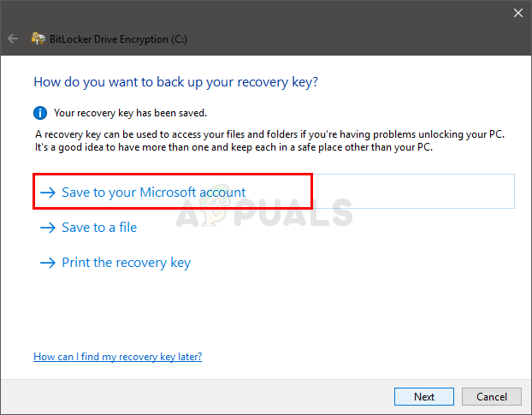
Task: Click the back arrow in title bar
Action: tap(13, 39)
